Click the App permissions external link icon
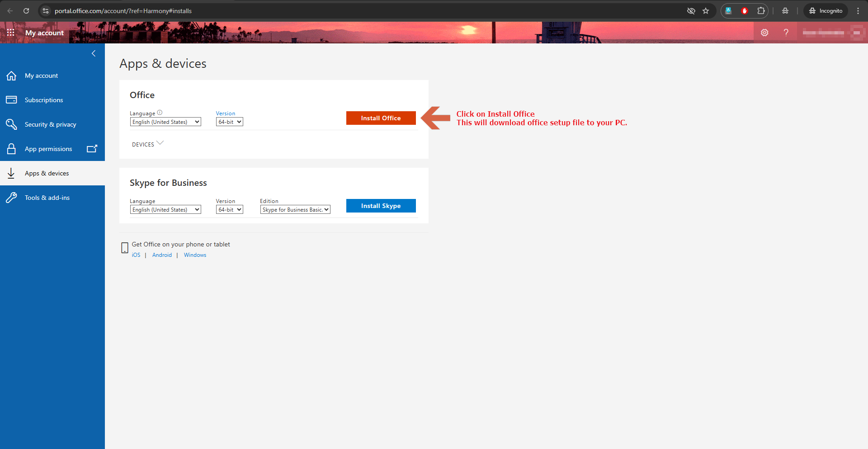The image size is (868, 449). click(x=92, y=148)
